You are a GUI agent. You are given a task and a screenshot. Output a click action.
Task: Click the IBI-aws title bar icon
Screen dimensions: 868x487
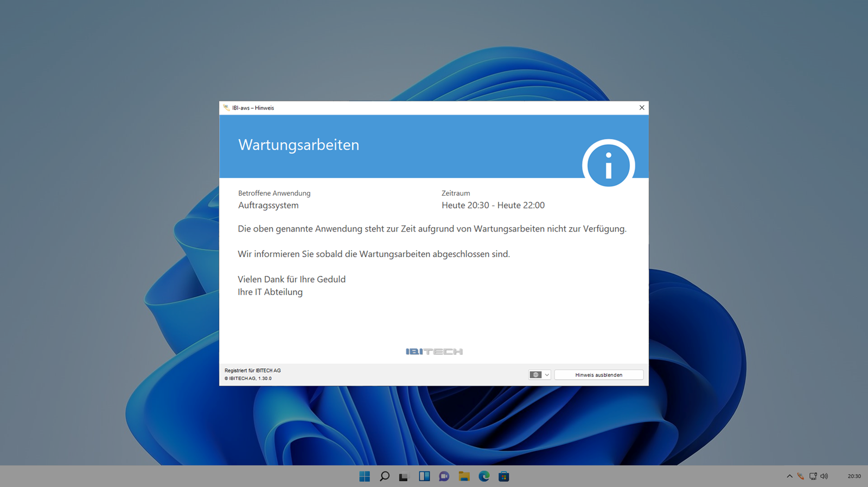226,108
